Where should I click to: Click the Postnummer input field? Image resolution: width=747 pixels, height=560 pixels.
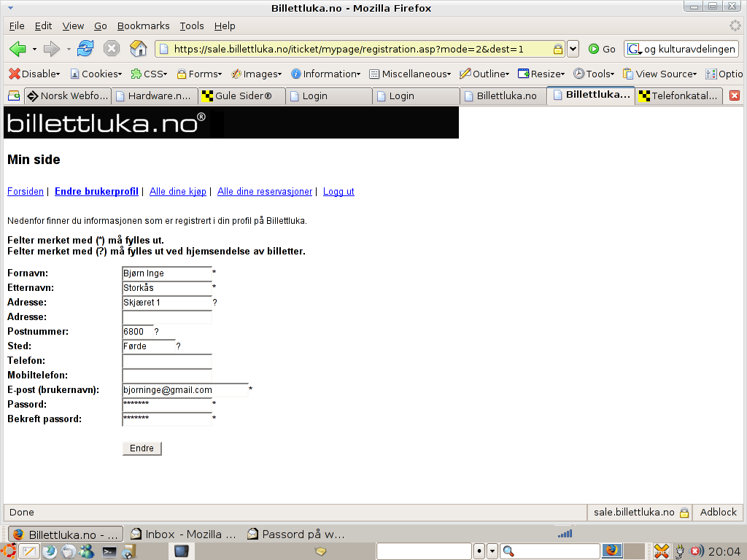tap(138, 332)
